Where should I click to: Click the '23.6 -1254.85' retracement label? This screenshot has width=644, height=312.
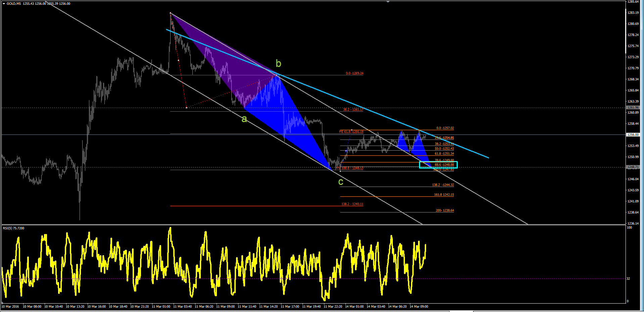445,138
